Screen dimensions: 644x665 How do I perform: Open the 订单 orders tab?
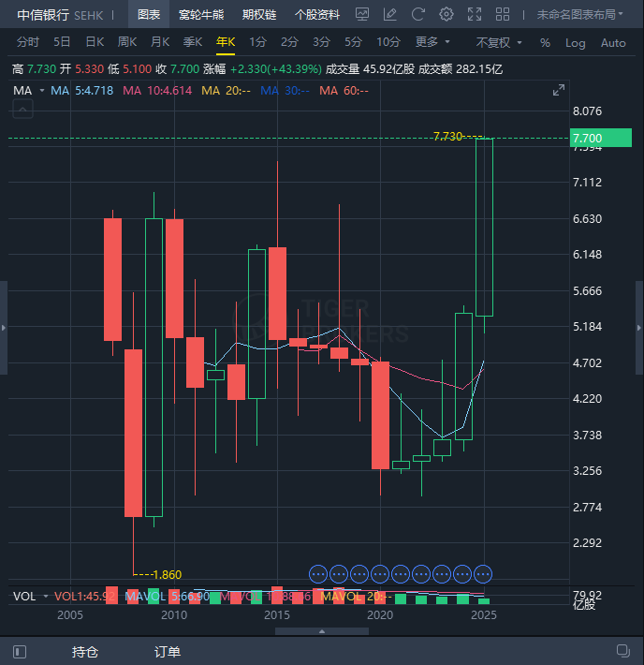pos(168,652)
